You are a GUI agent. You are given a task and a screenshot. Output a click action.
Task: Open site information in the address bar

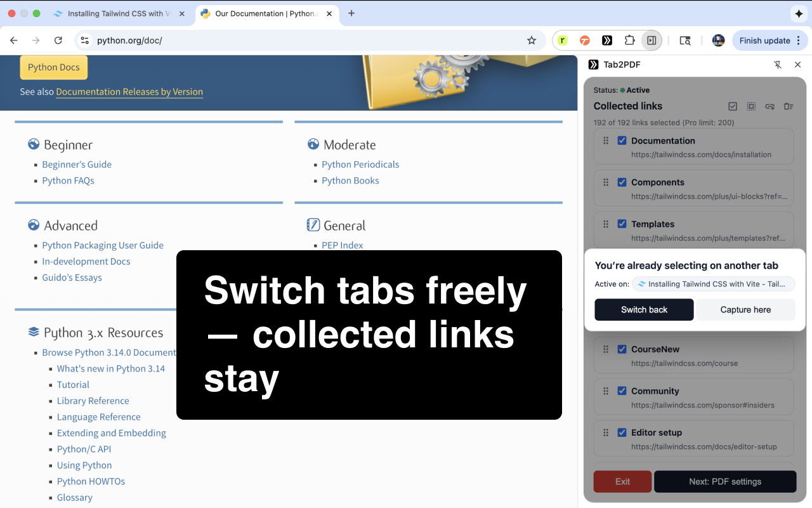point(85,40)
